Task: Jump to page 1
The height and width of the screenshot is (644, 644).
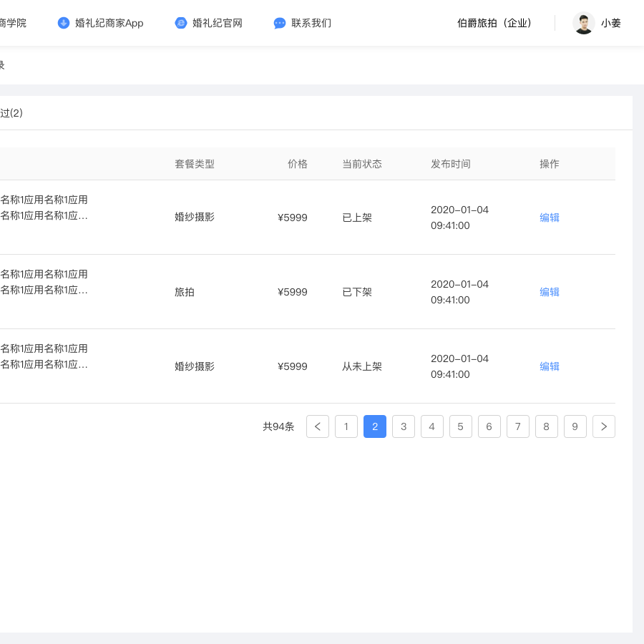Action: click(346, 426)
